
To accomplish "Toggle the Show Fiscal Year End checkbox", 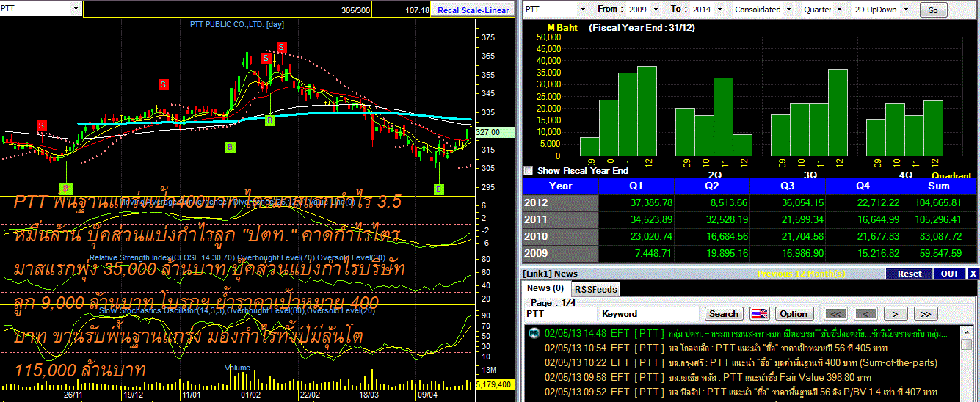I will tap(529, 170).
